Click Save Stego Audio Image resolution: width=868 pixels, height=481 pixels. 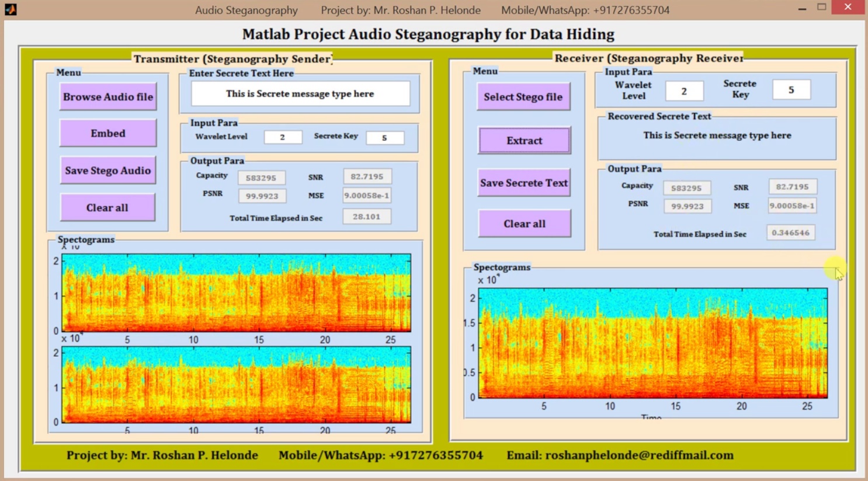[x=107, y=170]
